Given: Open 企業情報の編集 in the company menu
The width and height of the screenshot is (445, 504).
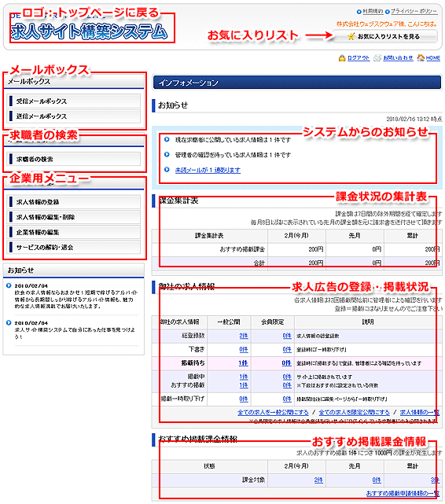Looking at the screenshot, I should click(74, 232).
